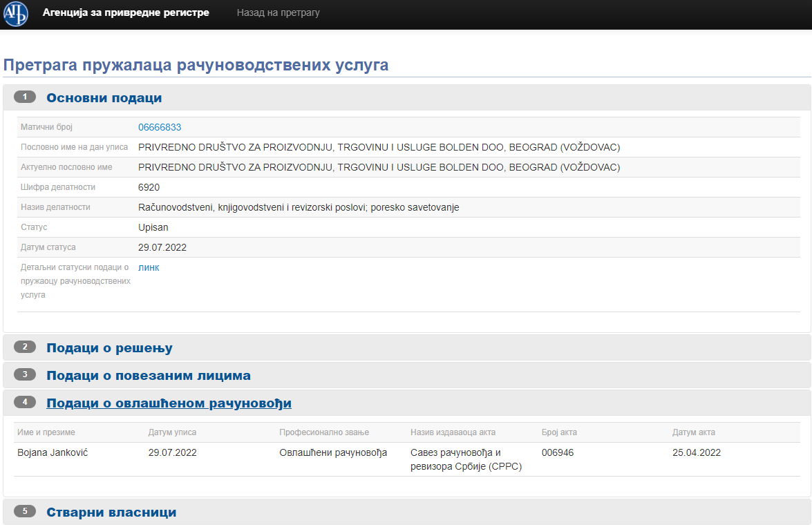This screenshot has width=812, height=527.
Task: Go back via Назад на претрагу
Action: point(278,12)
